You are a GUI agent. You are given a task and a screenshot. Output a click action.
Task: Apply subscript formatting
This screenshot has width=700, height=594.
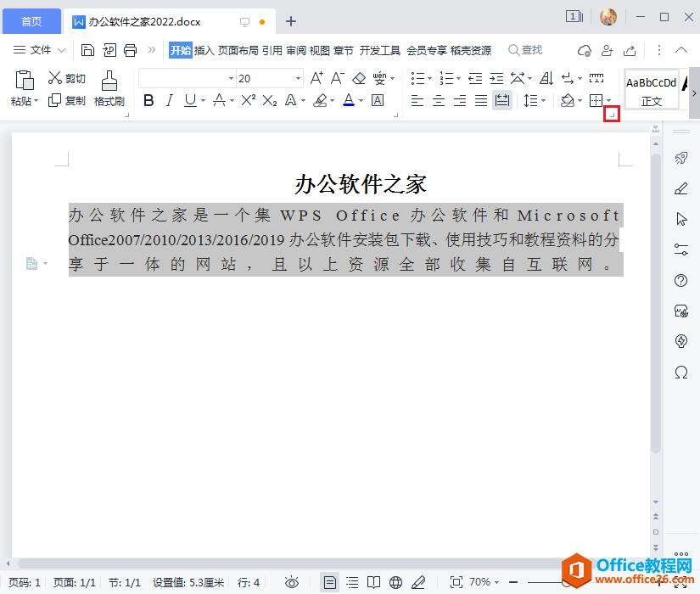(269, 100)
